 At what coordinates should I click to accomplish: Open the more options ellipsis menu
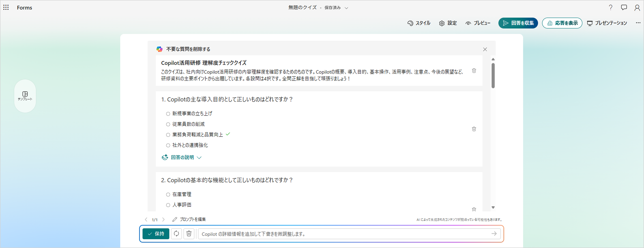coord(638,23)
